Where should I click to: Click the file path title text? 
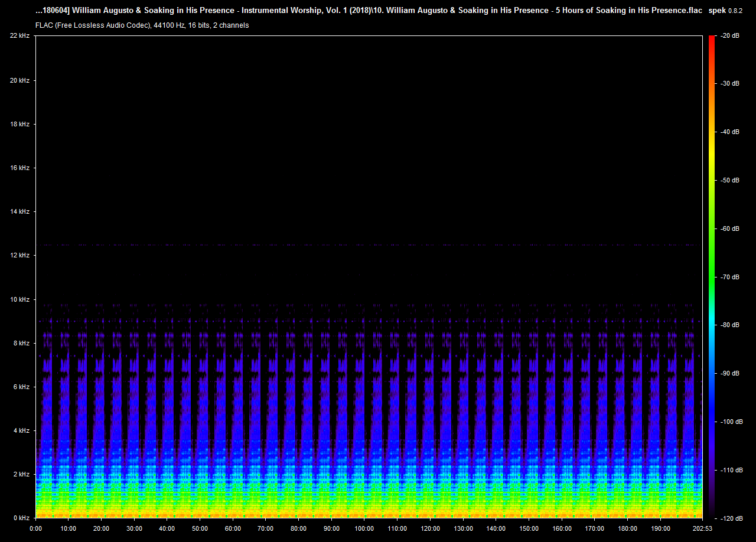point(369,11)
